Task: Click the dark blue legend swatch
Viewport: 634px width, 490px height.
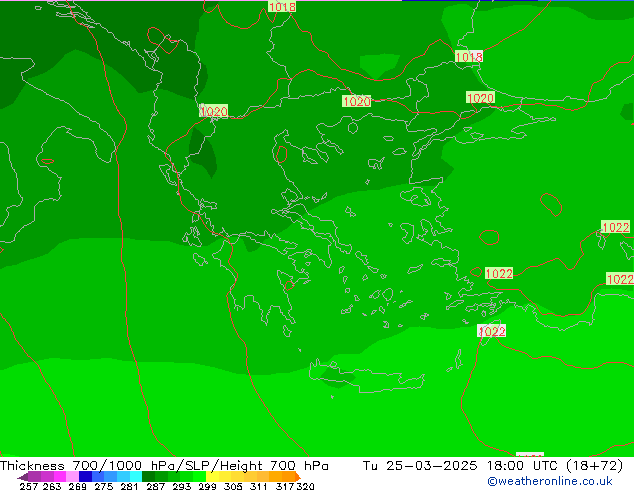Action: (85, 476)
